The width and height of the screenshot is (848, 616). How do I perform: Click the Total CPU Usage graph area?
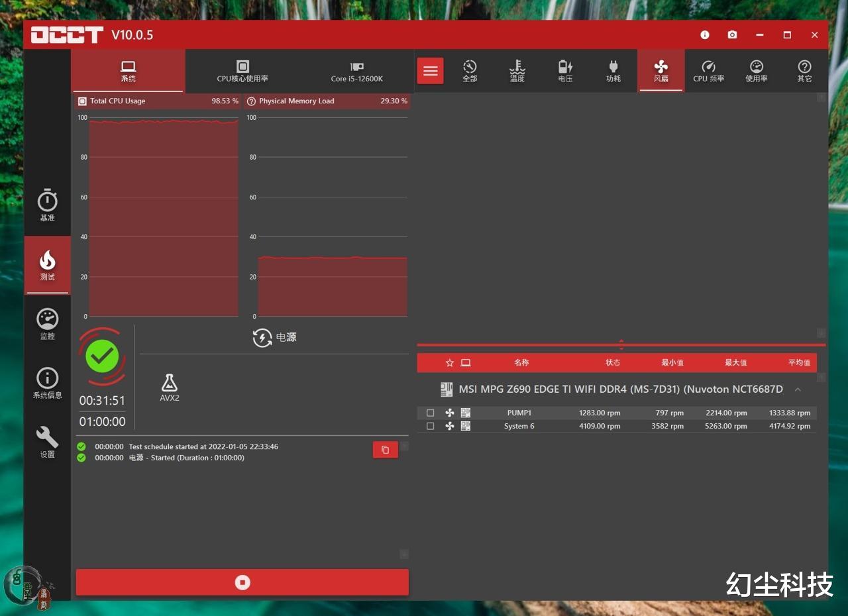(164, 217)
